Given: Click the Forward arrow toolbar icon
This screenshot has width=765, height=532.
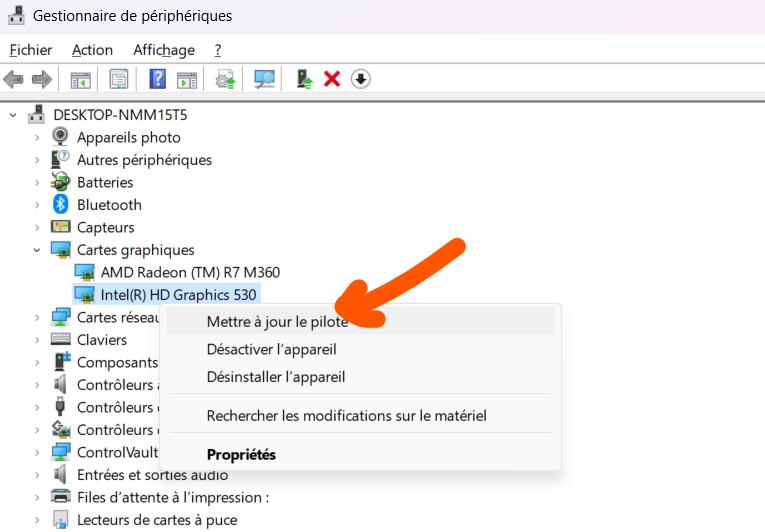Looking at the screenshot, I should [41, 79].
